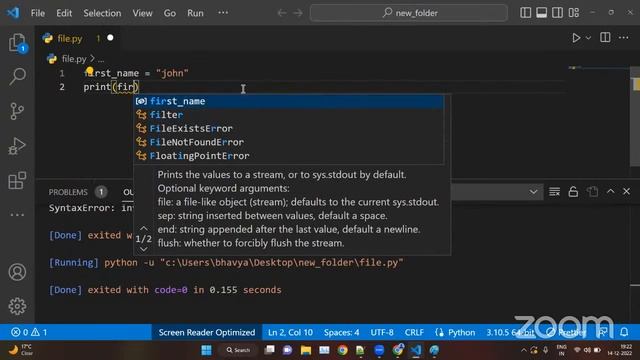Screen dimensions: 640x360
Task: Select the file.py editor tab
Action: point(77,38)
